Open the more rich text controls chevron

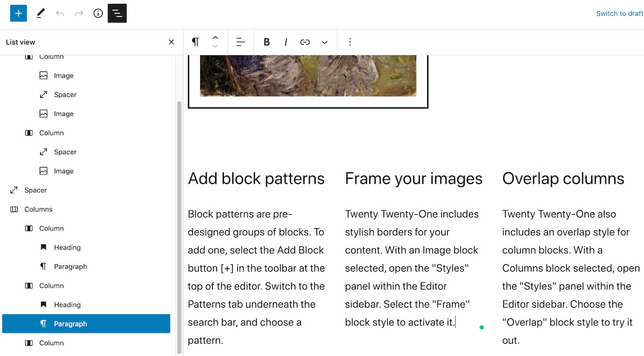(324, 42)
